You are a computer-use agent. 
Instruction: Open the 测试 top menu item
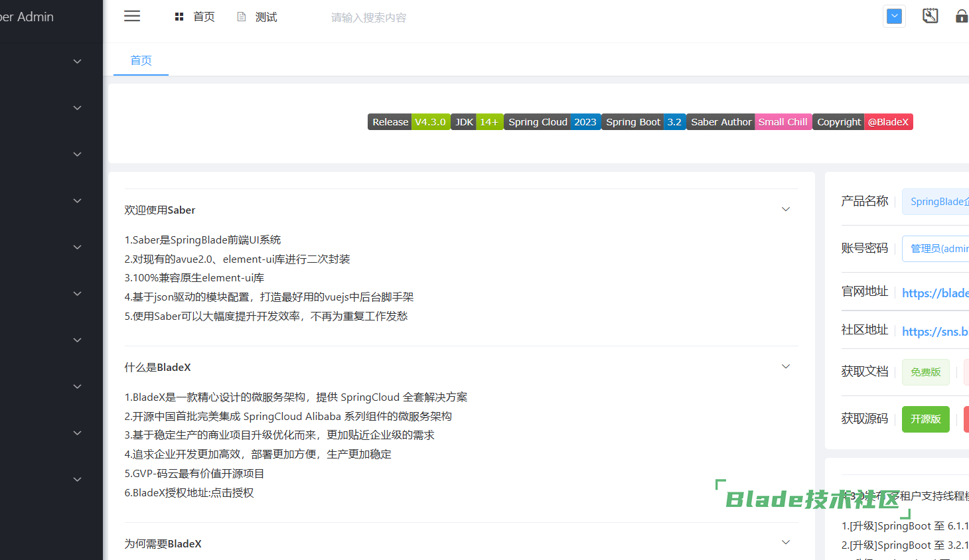point(266,17)
